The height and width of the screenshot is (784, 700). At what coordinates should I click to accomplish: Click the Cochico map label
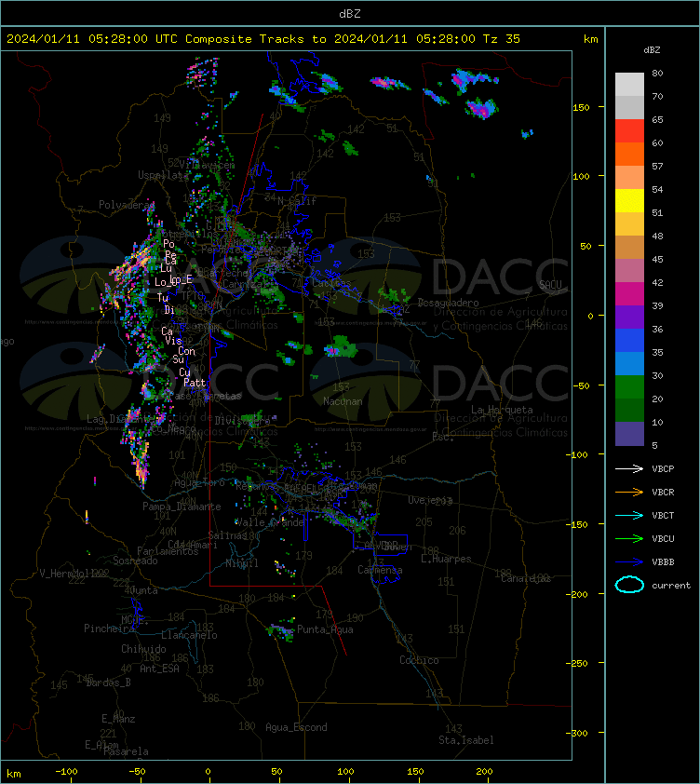[419, 660]
